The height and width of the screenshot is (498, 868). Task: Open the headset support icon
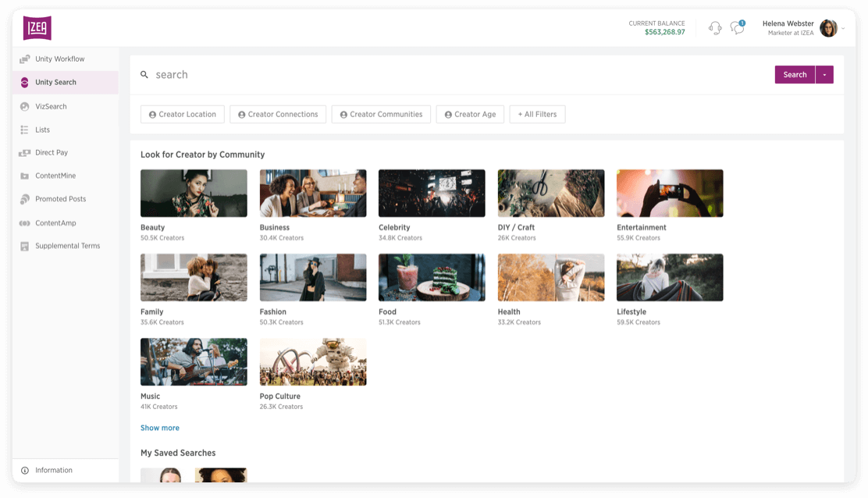(x=714, y=28)
